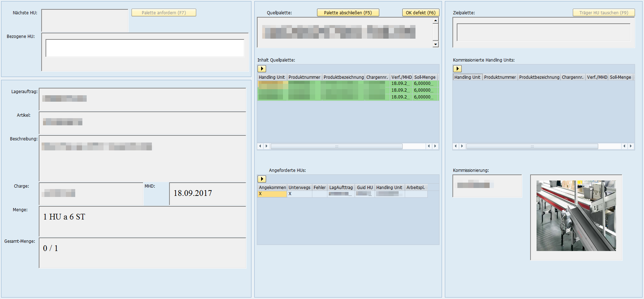Viewport: 644px width, 299px height.
Task: Click the Träger HU tauschen (F9) button
Action: (604, 13)
